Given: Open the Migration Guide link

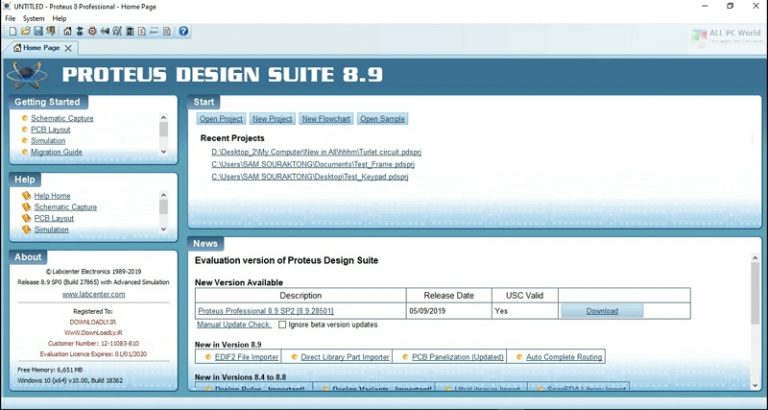Looking at the screenshot, I should point(56,152).
